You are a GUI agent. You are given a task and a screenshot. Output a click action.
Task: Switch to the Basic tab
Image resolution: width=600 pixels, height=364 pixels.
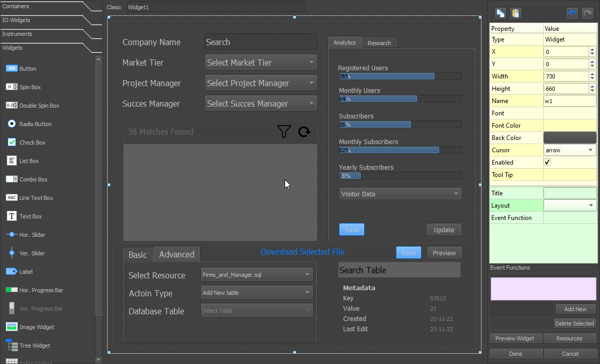pyautogui.click(x=137, y=254)
